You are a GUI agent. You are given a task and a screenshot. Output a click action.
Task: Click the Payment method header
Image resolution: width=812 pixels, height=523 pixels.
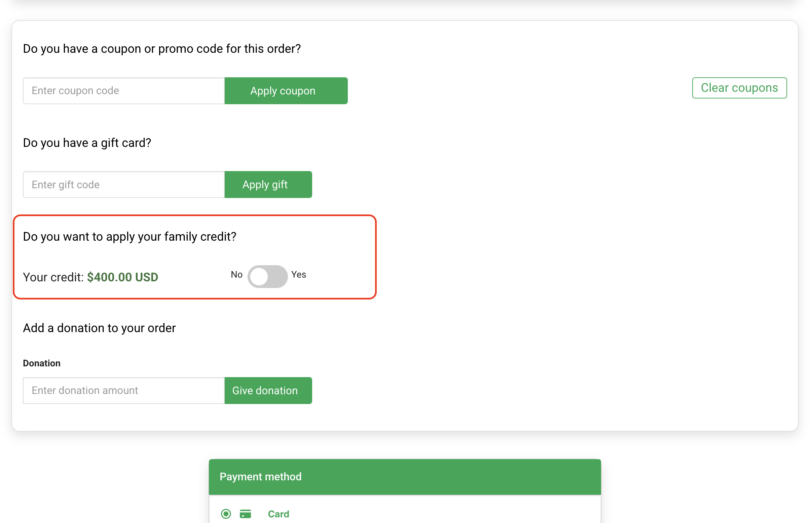pyautogui.click(x=260, y=477)
